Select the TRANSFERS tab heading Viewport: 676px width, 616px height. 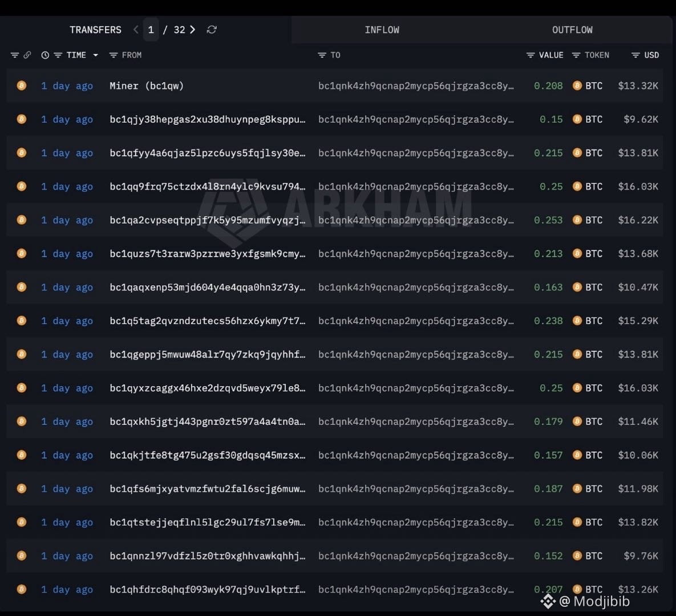point(95,30)
